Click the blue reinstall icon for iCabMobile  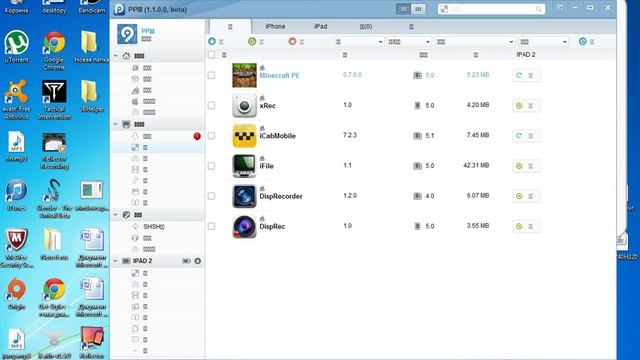[519, 136]
